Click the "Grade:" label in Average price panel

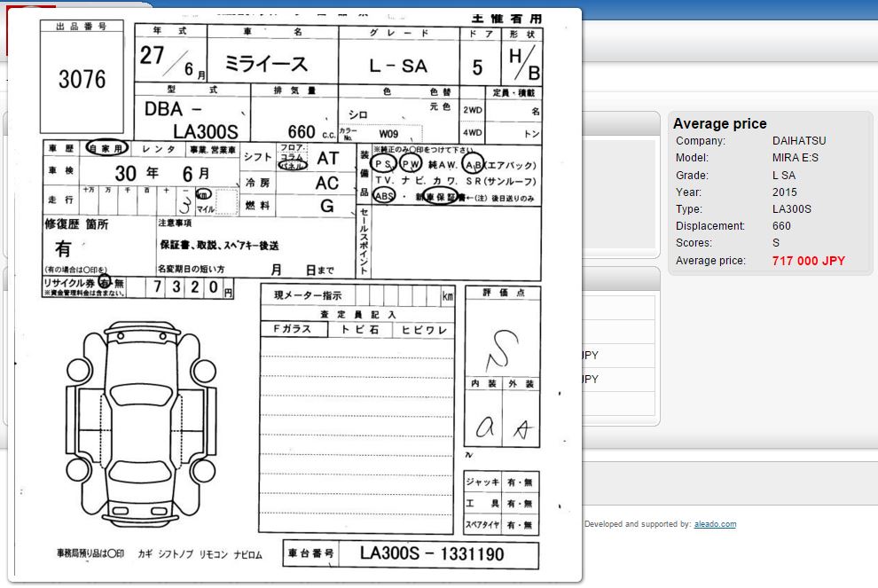click(692, 176)
